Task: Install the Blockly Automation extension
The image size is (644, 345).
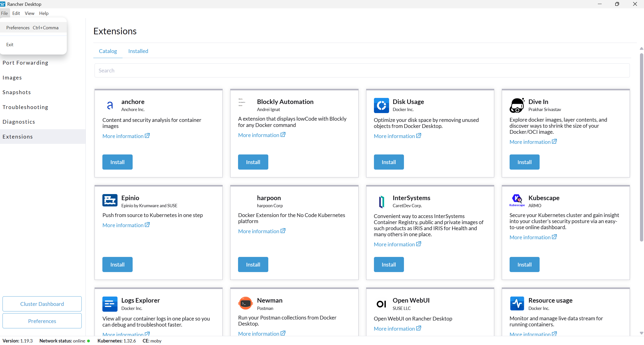Action: [253, 162]
